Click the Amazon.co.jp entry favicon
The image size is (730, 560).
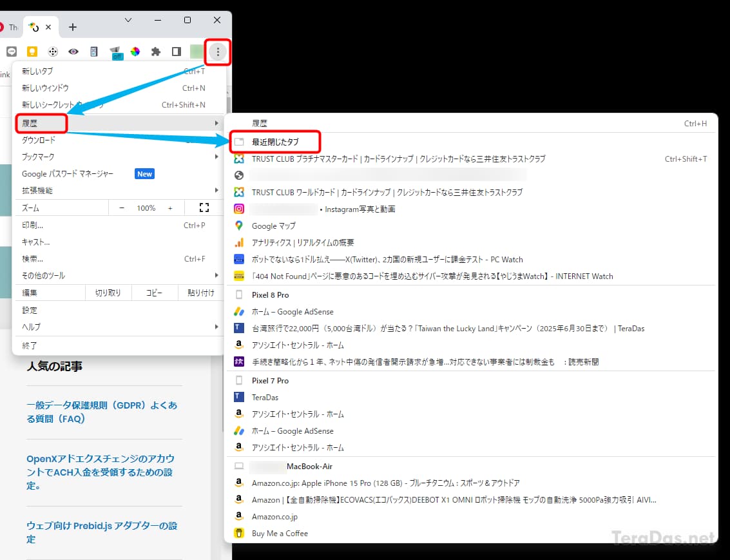pyautogui.click(x=239, y=516)
